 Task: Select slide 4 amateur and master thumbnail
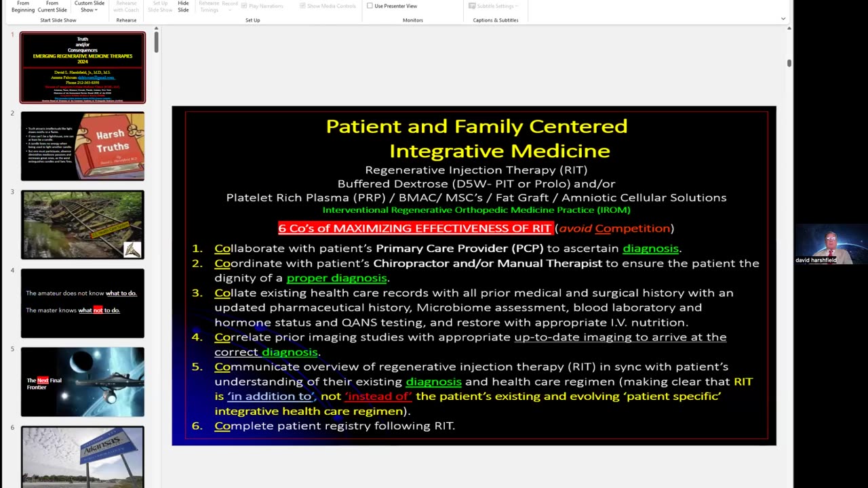[83, 303]
